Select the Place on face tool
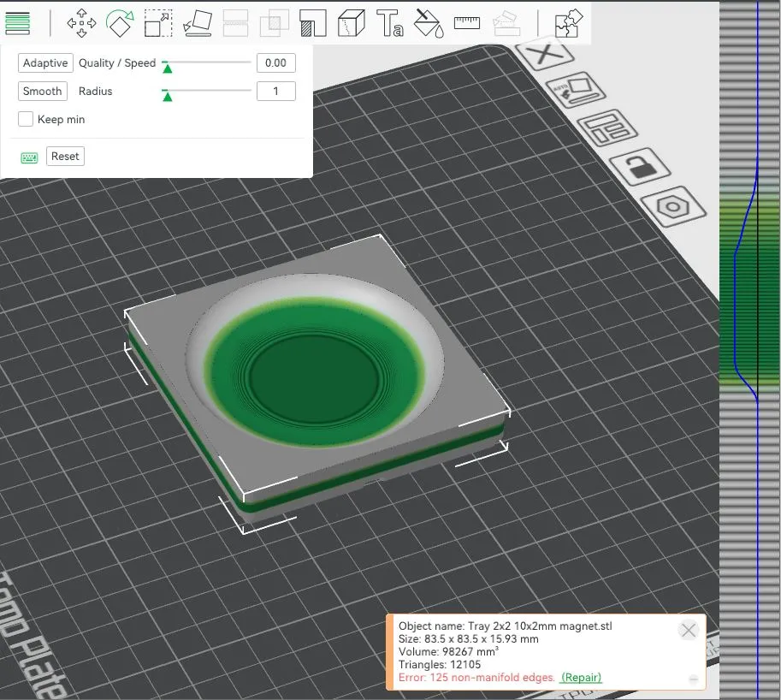This screenshot has width=781, height=700. (197, 23)
